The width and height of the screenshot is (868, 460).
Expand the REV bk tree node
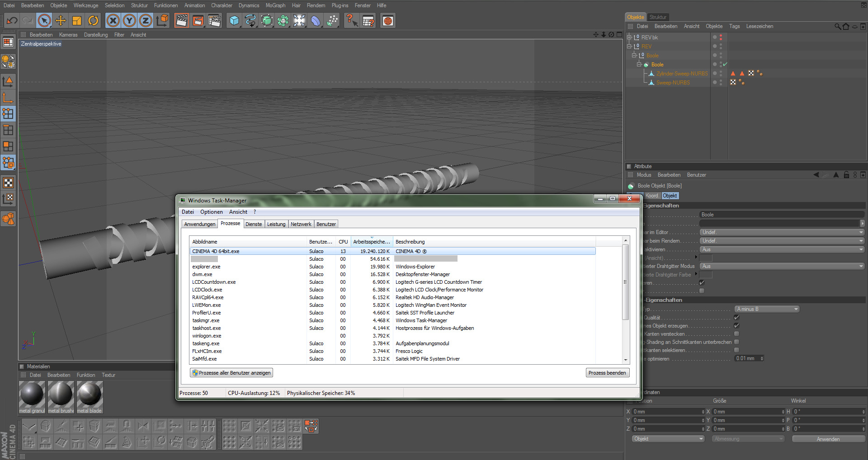[629, 38]
